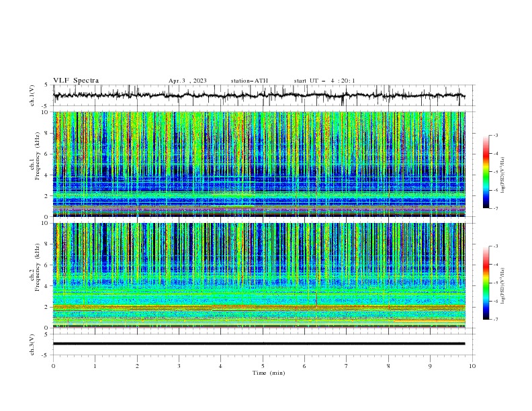Click the ch.1 spectrogram color bar
The height and width of the screenshot is (411, 532).
pyautogui.click(x=486, y=171)
